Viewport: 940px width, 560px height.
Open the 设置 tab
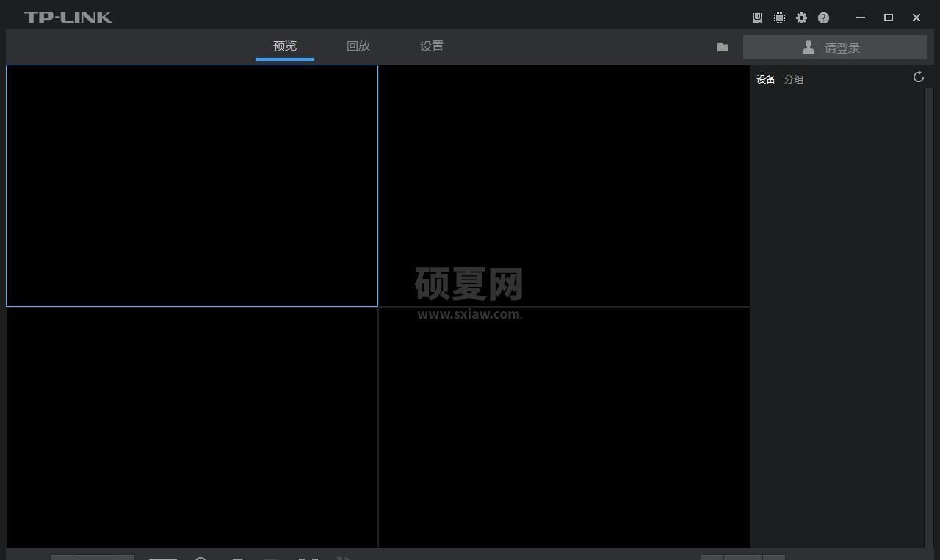click(432, 46)
